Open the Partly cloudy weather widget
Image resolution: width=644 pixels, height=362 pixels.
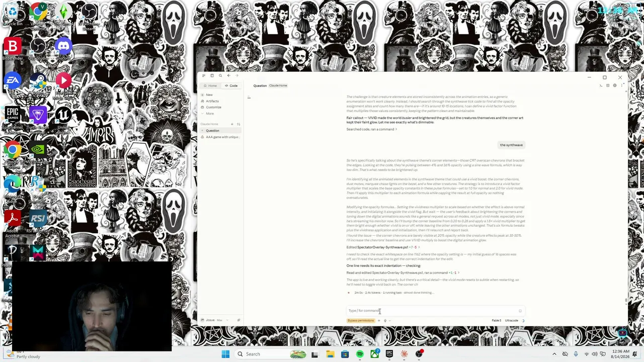click(x=23, y=354)
